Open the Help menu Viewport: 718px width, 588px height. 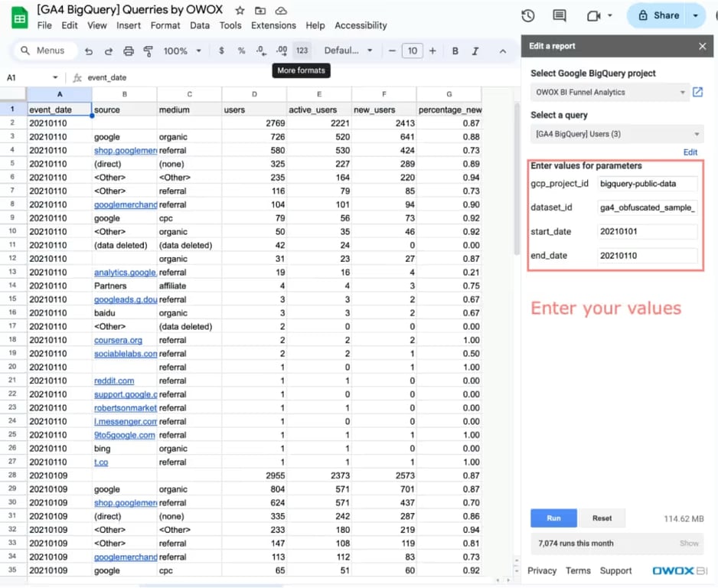tap(315, 25)
